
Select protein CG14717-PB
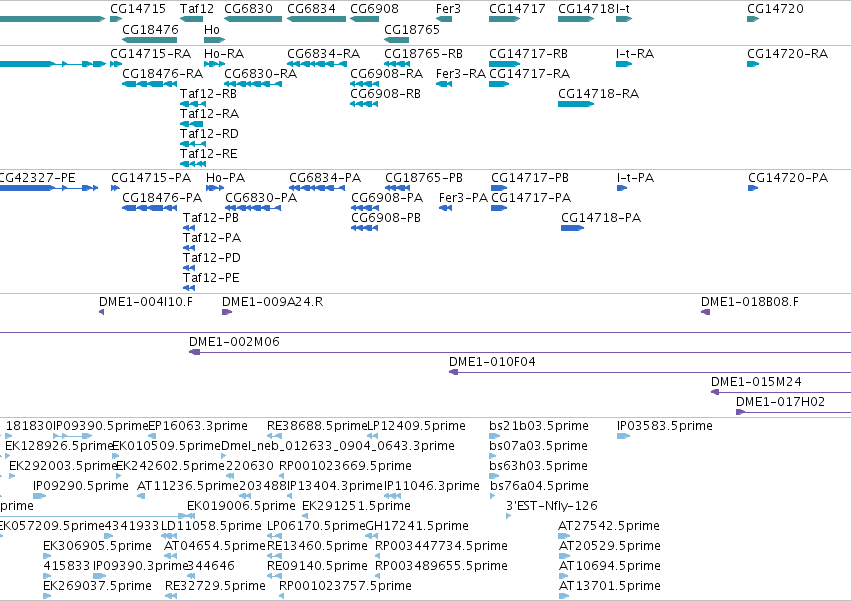[530, 178]
